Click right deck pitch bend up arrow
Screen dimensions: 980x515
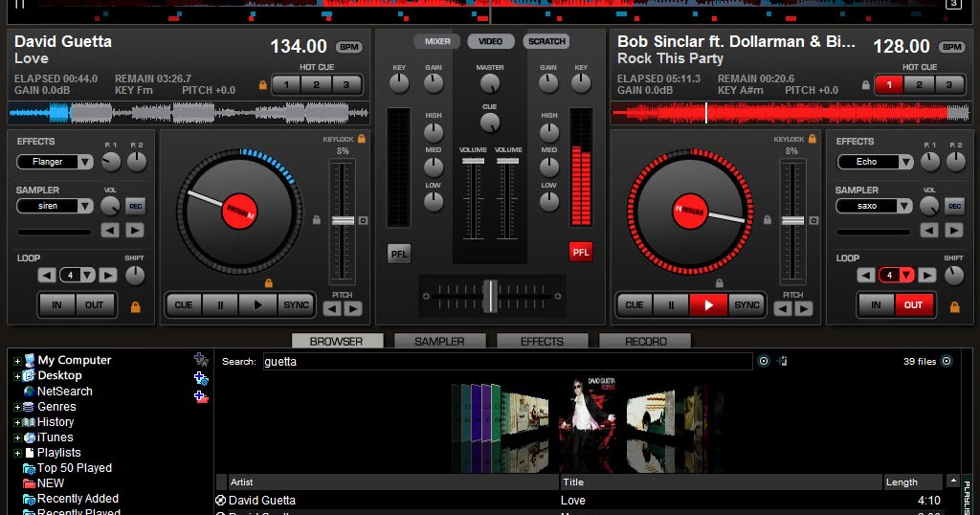(804, 309)
